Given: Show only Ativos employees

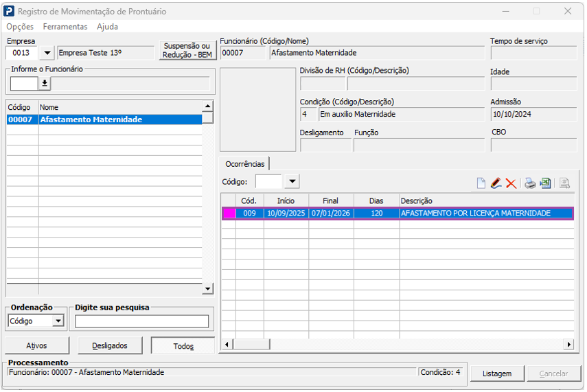Looking at the screenshot, I should tap(37, 346).
